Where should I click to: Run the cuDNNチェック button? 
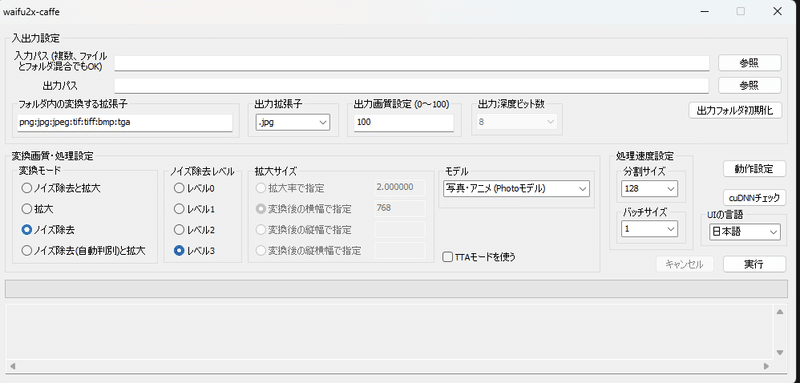[755, 197]
